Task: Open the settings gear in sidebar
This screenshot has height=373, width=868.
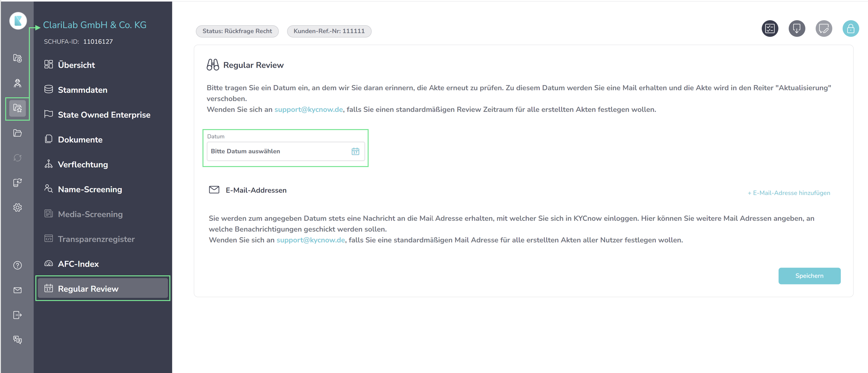Action: click(x=18, y=207)
